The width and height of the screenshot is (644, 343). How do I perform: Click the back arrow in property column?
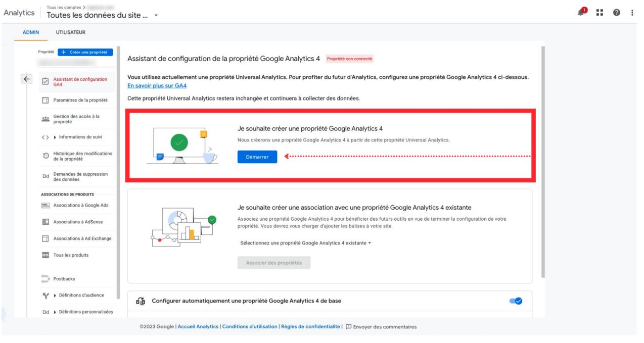(x=27, y=79)
